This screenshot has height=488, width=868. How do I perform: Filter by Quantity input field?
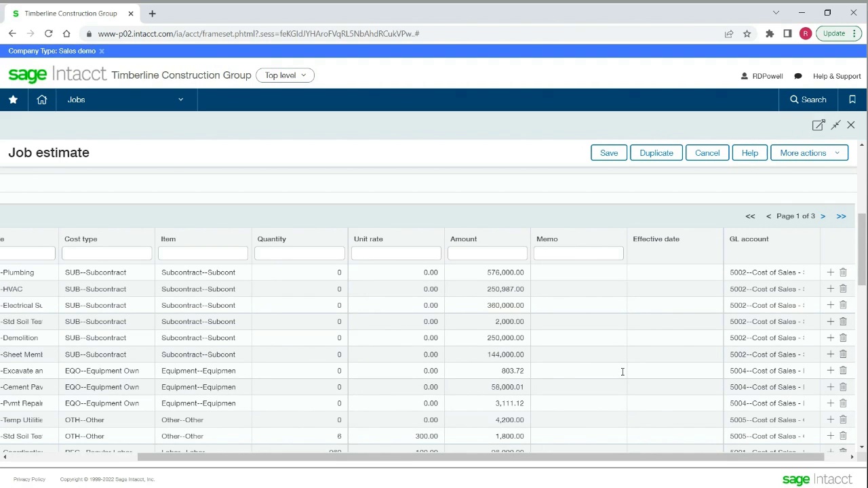tap(299, 253)
